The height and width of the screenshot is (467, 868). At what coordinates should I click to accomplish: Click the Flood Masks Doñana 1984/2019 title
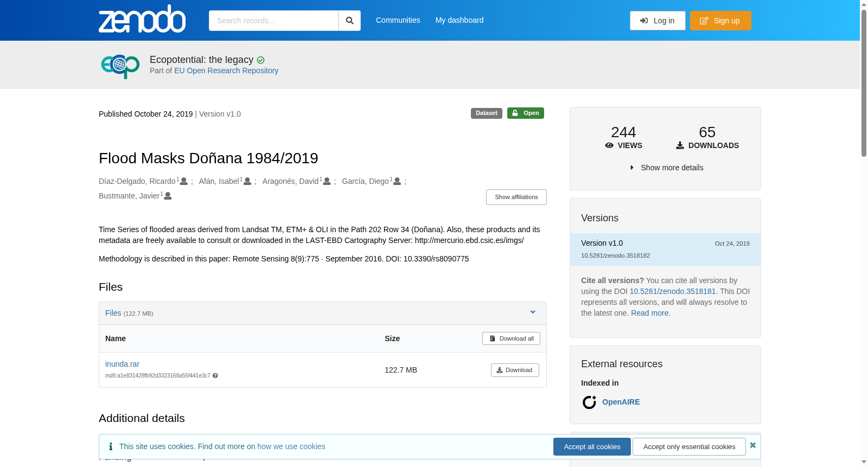(x=208, y=158)
